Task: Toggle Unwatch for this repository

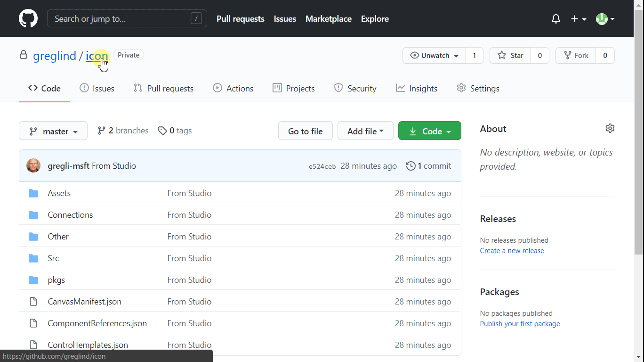Action: (434, 56)
